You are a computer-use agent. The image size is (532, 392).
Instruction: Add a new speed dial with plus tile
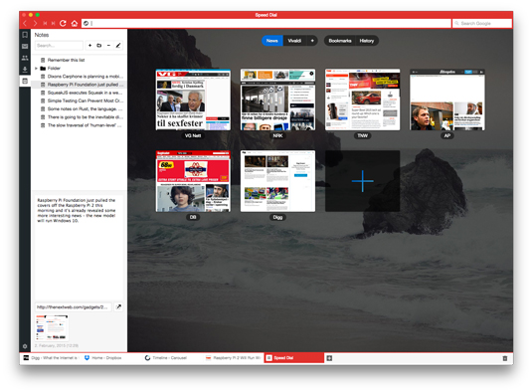(x=363, y=181)
